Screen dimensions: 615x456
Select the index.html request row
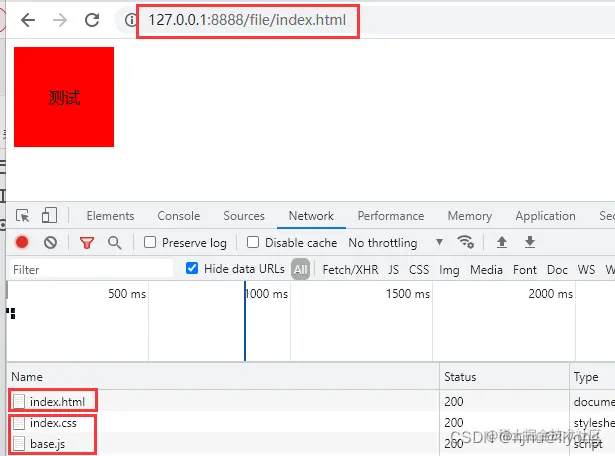tap(311, 401)
